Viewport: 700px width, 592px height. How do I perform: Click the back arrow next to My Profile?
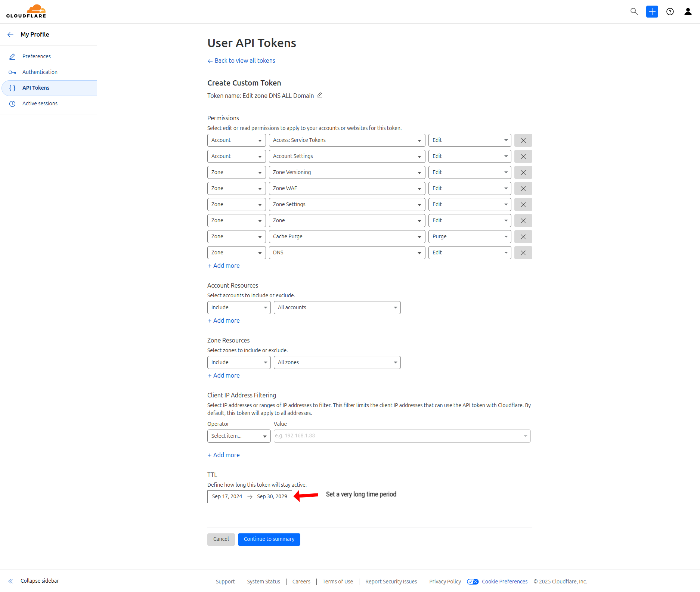tap(10, 34)
